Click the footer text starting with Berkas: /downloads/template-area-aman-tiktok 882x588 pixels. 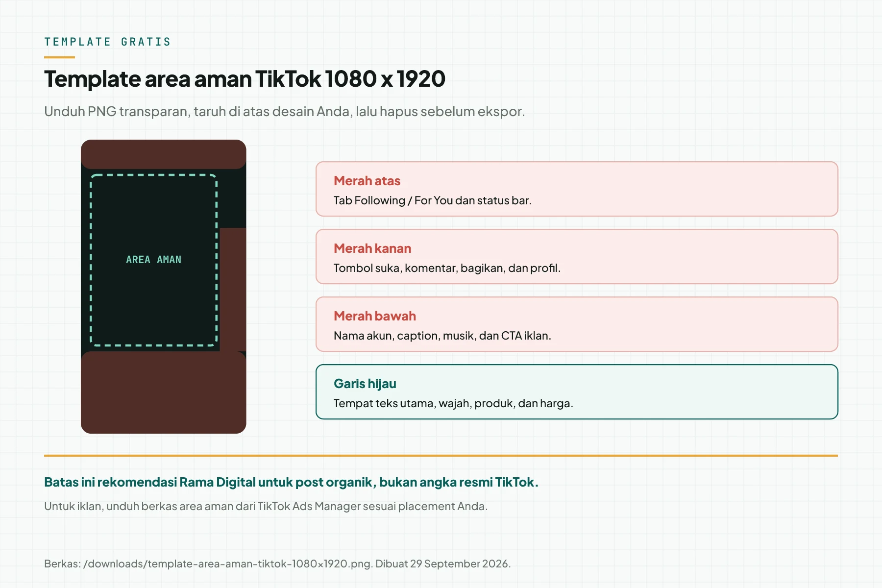277,563
